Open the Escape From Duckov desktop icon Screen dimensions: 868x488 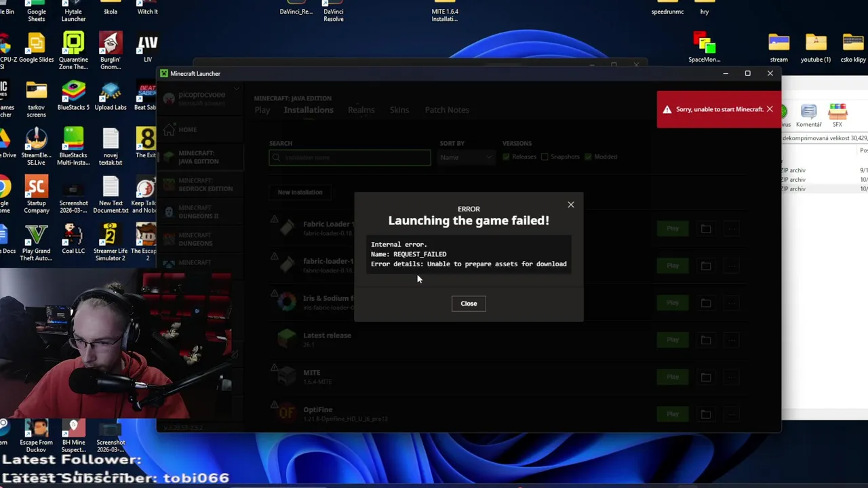point(37,436)
